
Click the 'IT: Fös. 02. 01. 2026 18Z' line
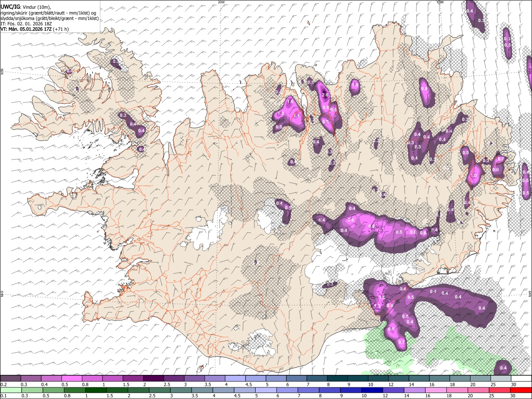pos(26,24)
